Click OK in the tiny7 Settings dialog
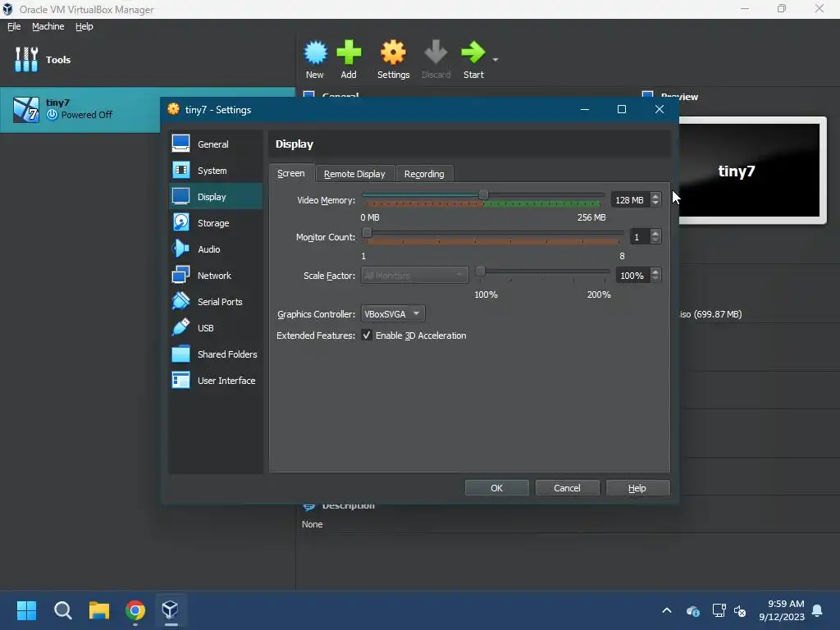This screenshot has width=840, height=630. coord(496,488)
